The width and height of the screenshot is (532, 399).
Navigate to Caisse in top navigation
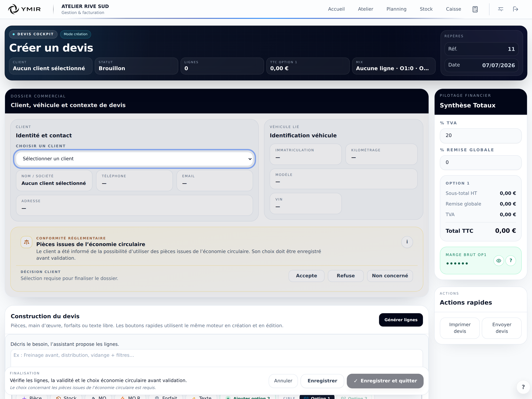click(x=453, y=9)
